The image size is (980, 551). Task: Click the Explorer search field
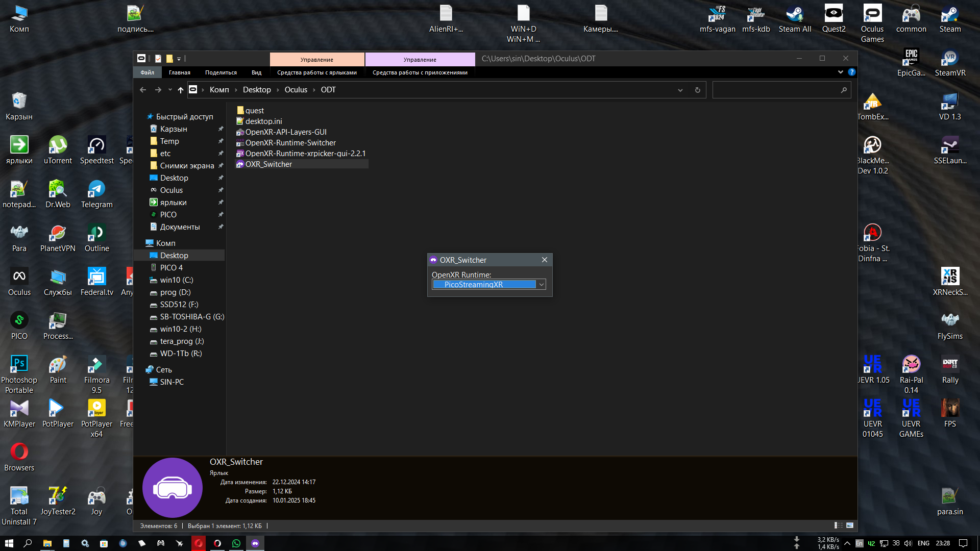pyautogui.click(x=776, y=90)
